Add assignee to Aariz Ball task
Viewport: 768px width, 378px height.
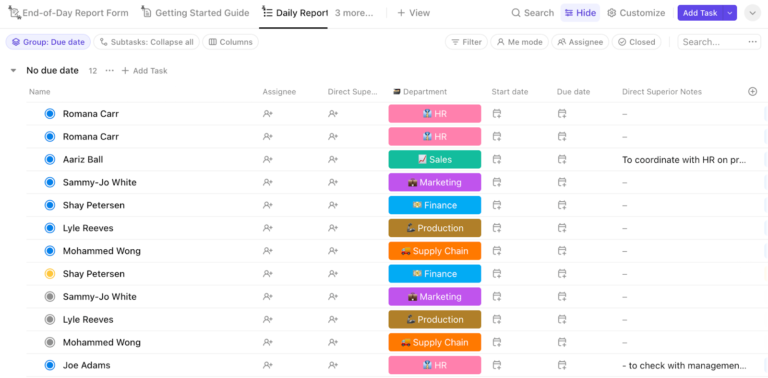pyautogui.click(x=267, y=159)
